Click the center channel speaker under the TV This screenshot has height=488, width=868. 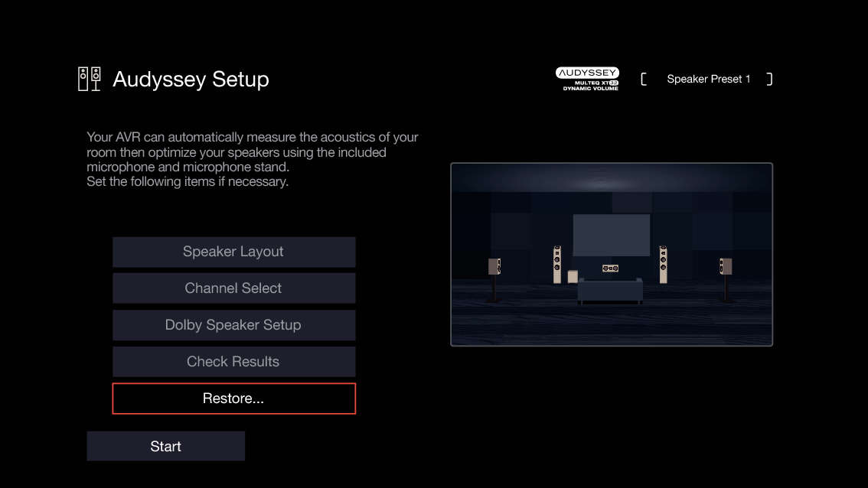pos(610,268)
